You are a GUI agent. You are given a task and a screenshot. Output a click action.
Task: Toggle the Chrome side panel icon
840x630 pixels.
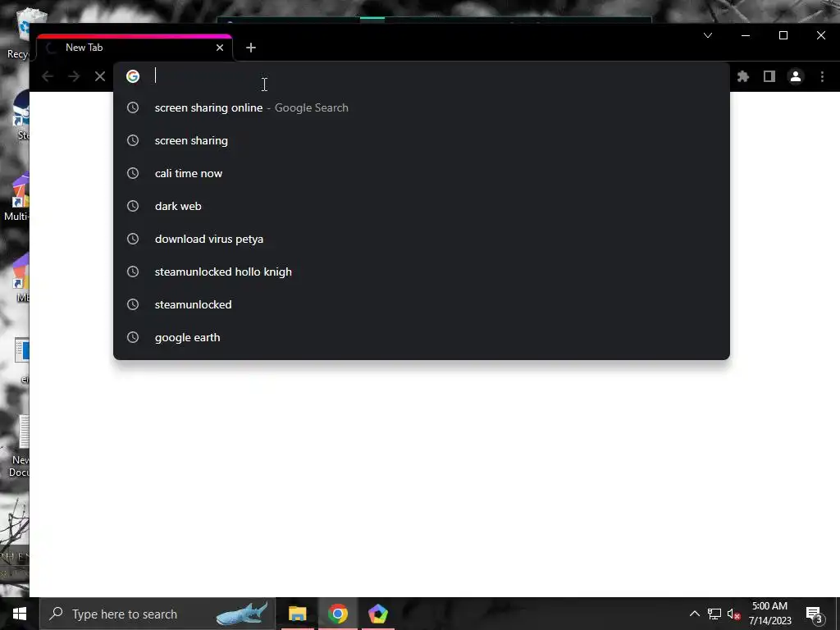click(769, 76)
